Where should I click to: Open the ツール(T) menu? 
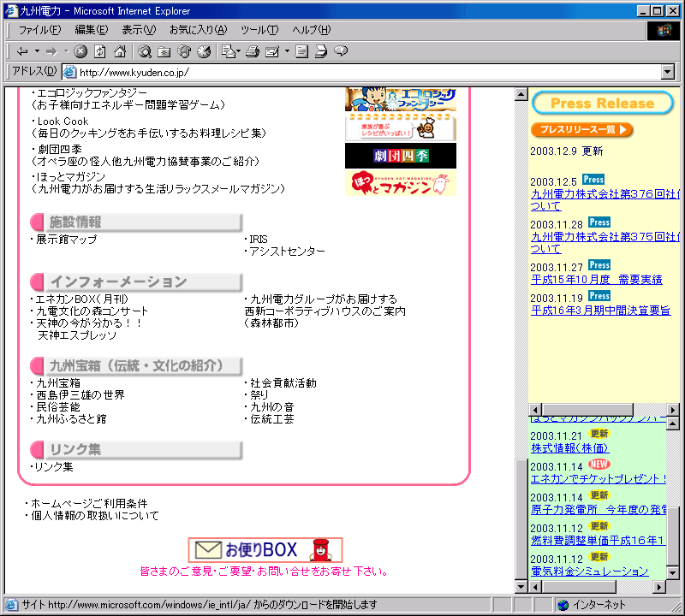click(x=259, y=30)
